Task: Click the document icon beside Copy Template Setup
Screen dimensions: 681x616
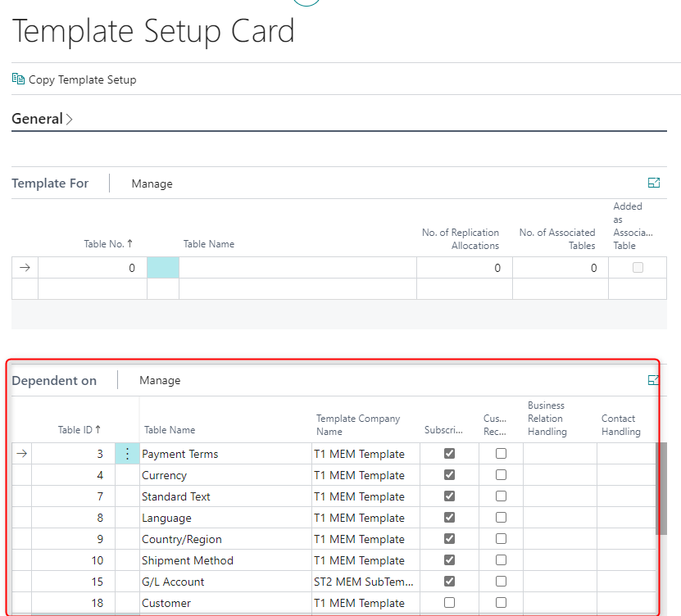Action: pyautogui.click(x=17, y=79)
